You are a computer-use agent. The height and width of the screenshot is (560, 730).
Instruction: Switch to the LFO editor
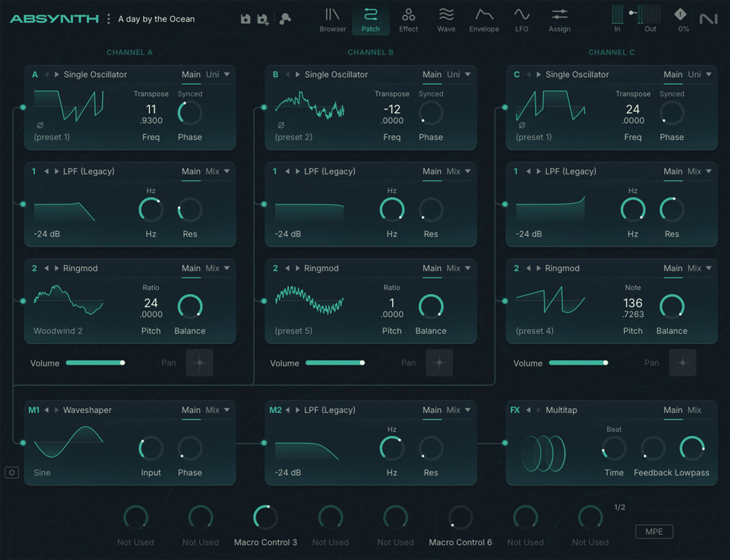(522, 20)
